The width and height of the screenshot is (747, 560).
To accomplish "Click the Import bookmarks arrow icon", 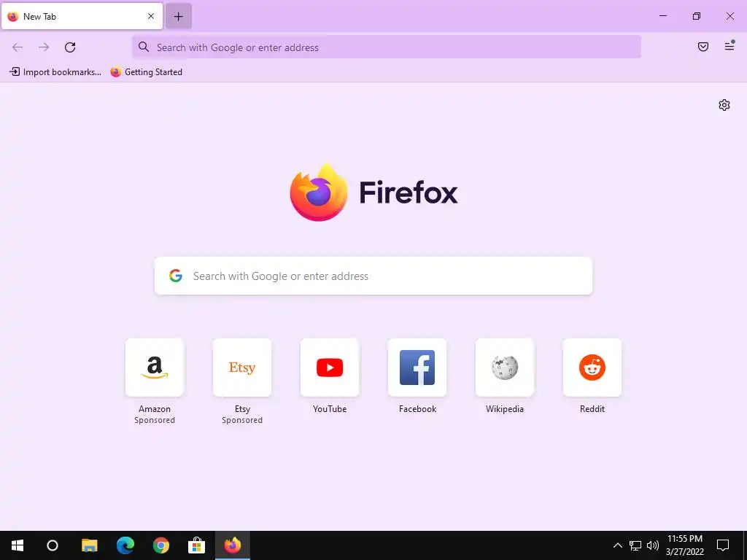I will click(15, 72).
